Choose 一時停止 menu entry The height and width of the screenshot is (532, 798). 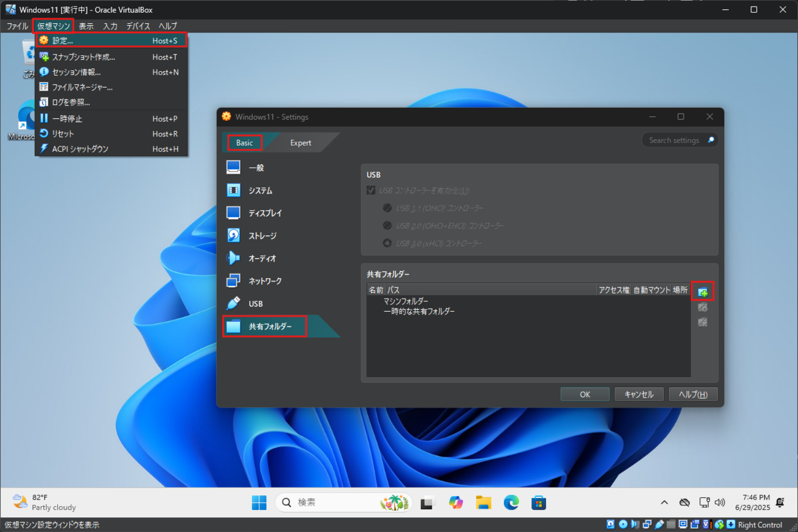click(111, 118)
